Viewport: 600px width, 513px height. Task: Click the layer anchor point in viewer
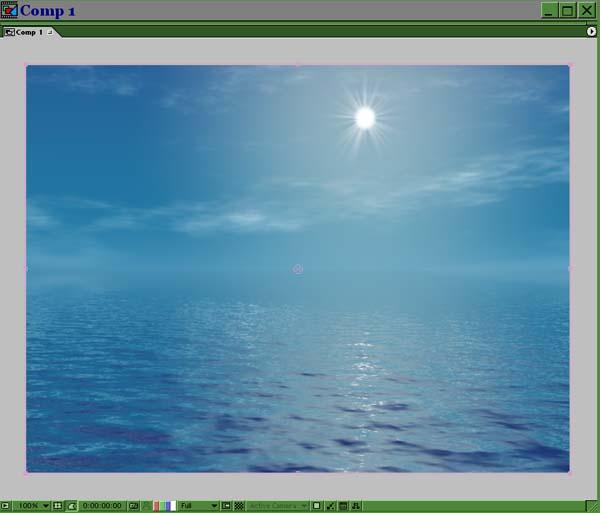[298, 269]
